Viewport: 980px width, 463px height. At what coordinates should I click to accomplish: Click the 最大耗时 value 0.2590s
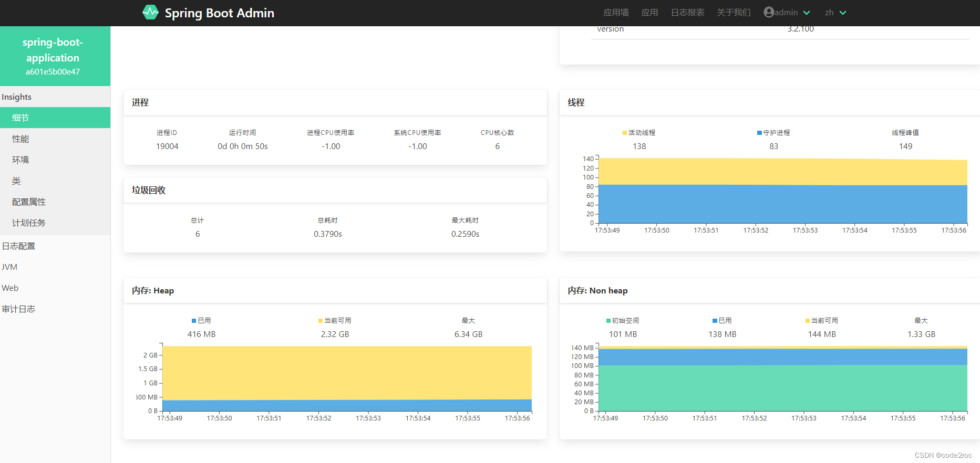[466, 234]
